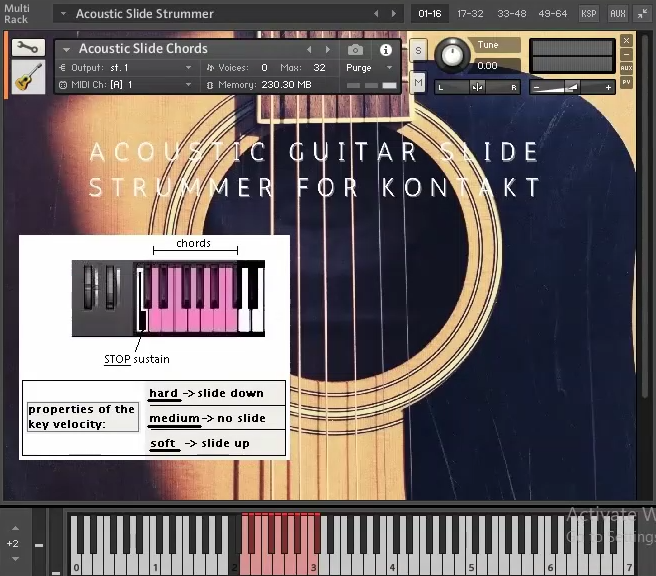The width and height of the screenshot is (656, 576).
Task: Lower the volume with the minus icon
Action: pyautogui.click(x=537, y=87)
